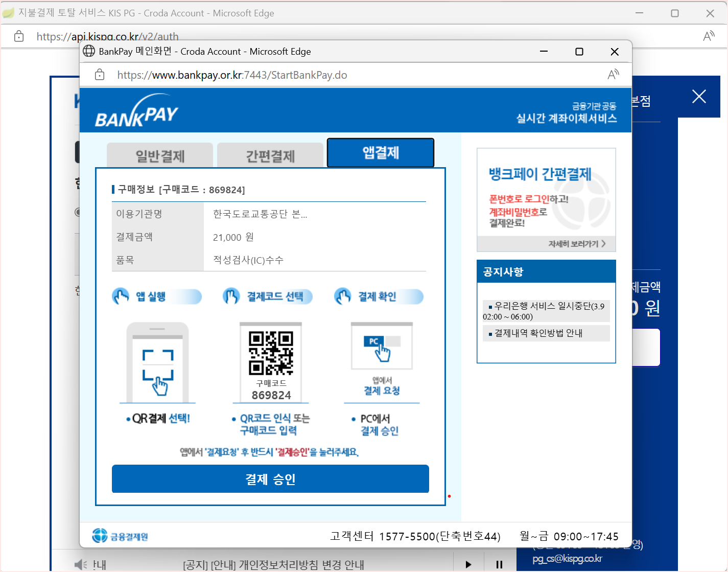Click the 실시간 계좌이체서비스 header text
The image size is (728, 572).
(x=567, y=118)
